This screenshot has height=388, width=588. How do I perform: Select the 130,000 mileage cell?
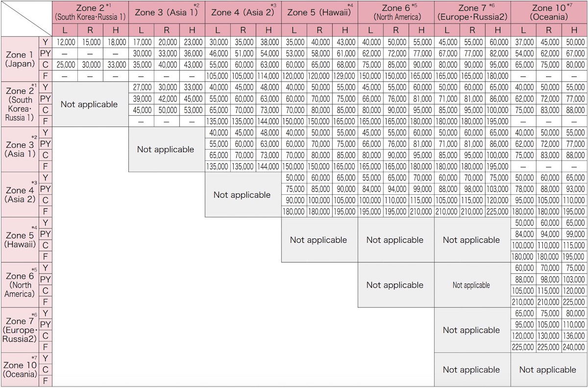[x=549, y=336]
